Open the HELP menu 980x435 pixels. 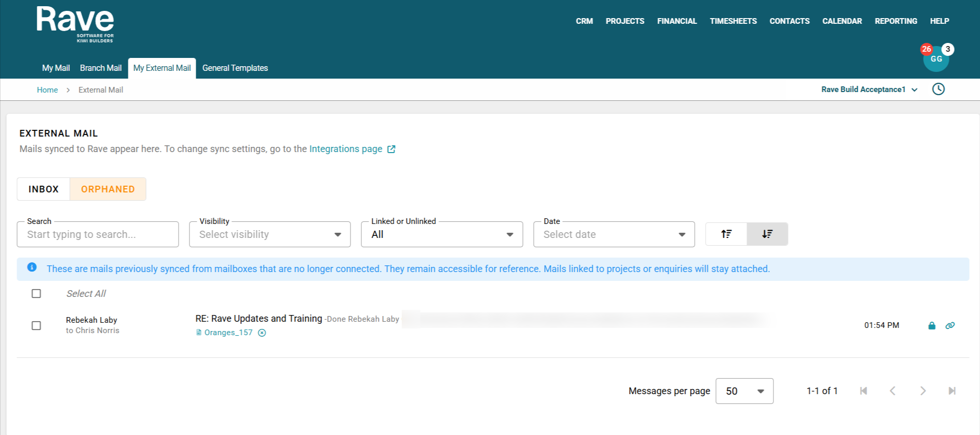click(x=939, y=21)
